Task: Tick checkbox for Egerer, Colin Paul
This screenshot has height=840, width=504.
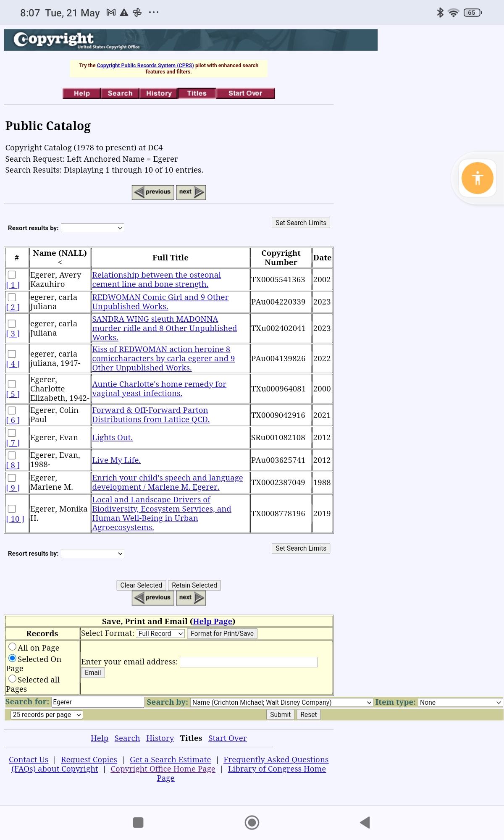Action: pyautogui.click(x=12, y=410)
